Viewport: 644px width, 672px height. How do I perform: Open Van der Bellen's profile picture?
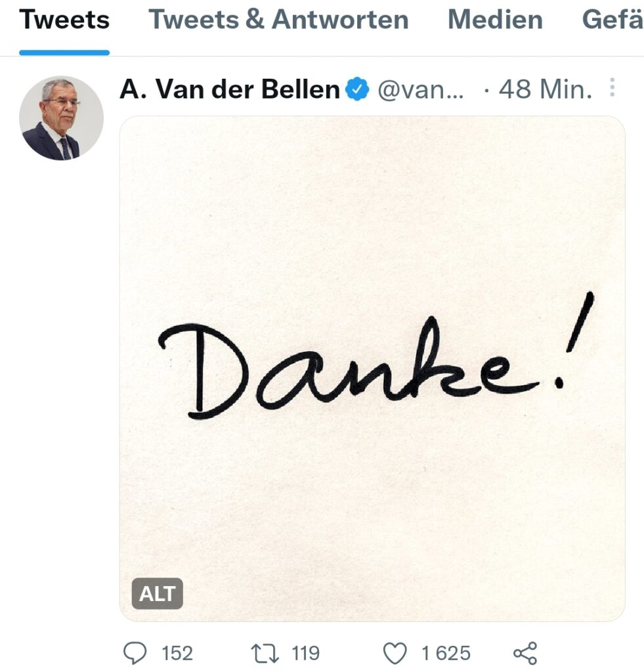click(x=61, y=118)
